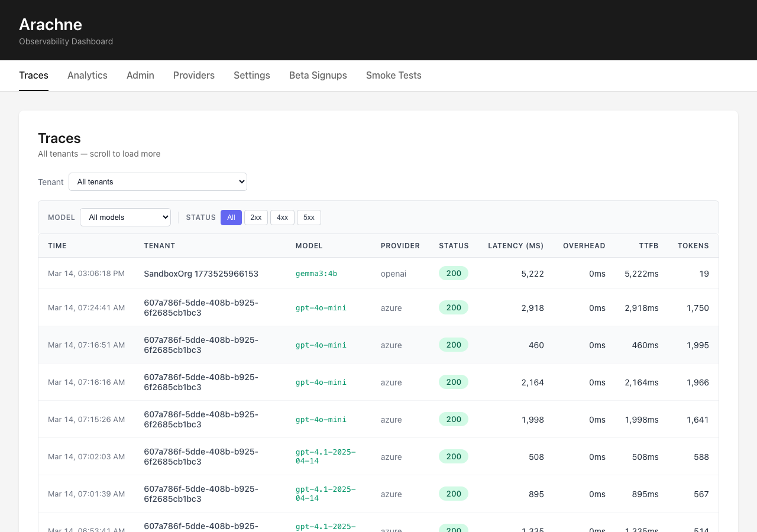Filter by 5xx server errors

309,218
